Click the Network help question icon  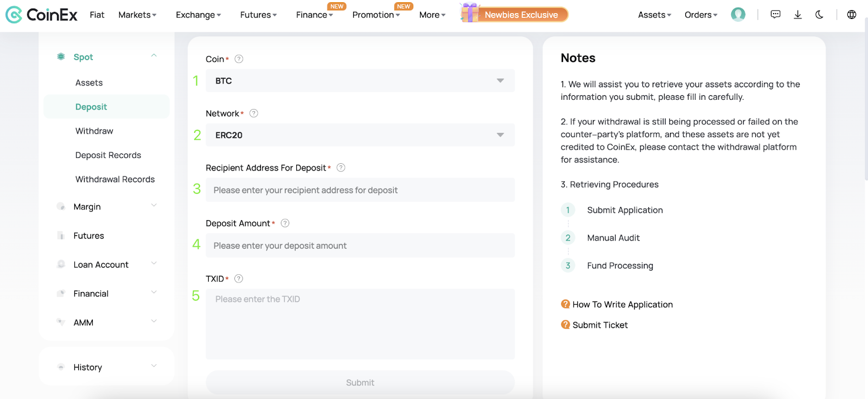tap(253, 113)
